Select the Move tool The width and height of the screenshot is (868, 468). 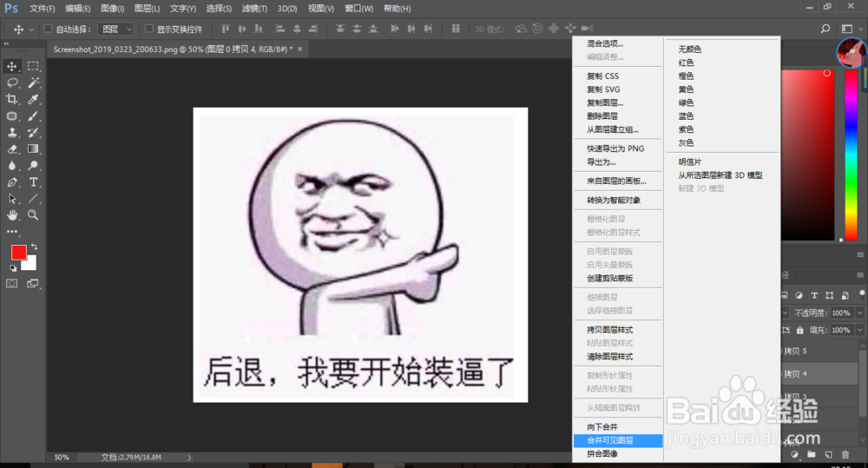point(11,67)
